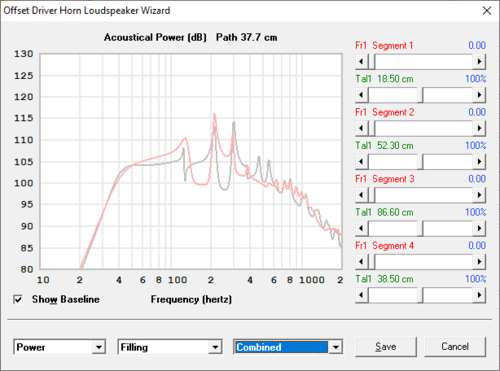This screenshot has height=371, width=500.
Task: Click right arrow of Tal1 18.50 cm slider
Action: point(479,95)
